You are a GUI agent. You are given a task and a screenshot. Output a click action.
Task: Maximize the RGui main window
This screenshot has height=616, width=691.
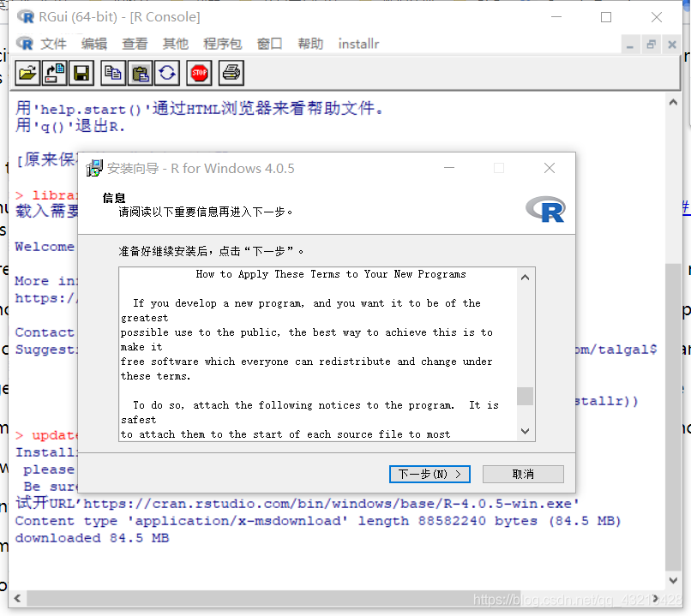606,17
